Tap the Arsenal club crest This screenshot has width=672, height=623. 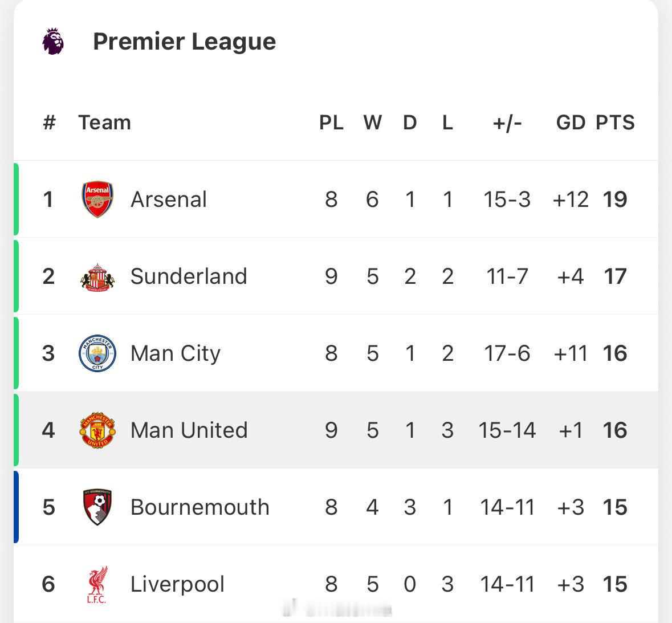[97, 199]
